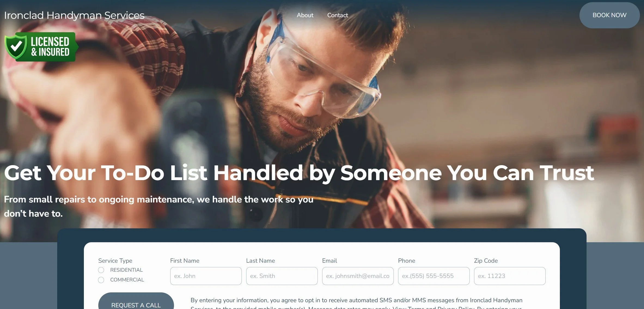The image size is (644, 309).
Task: Focus the Last Name input field
Action: click(x=282, y=276)
